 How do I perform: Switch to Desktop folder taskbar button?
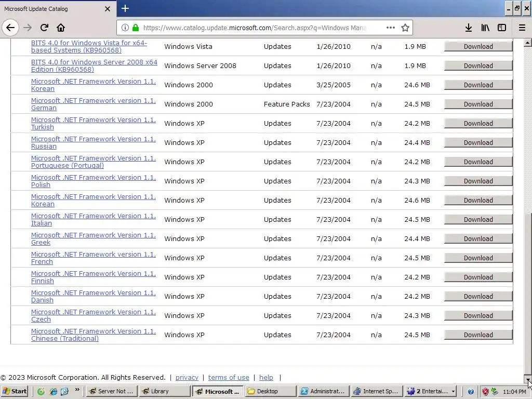point(271,391)
